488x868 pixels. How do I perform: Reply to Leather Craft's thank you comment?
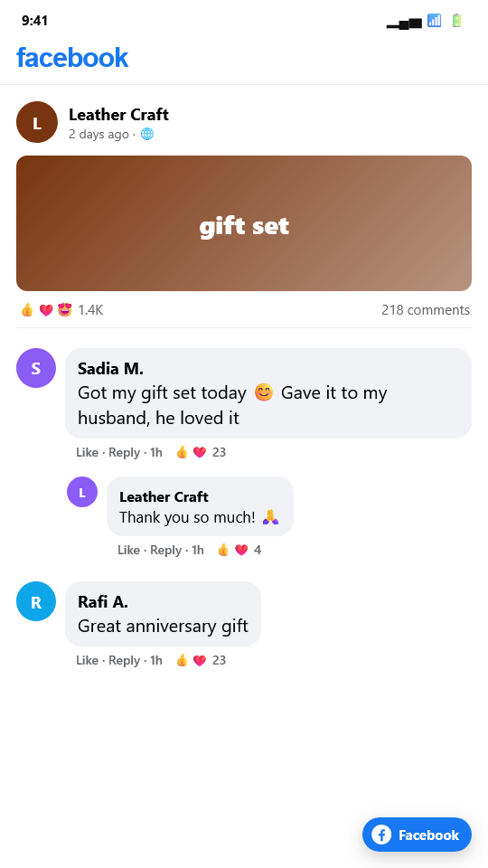166,550
